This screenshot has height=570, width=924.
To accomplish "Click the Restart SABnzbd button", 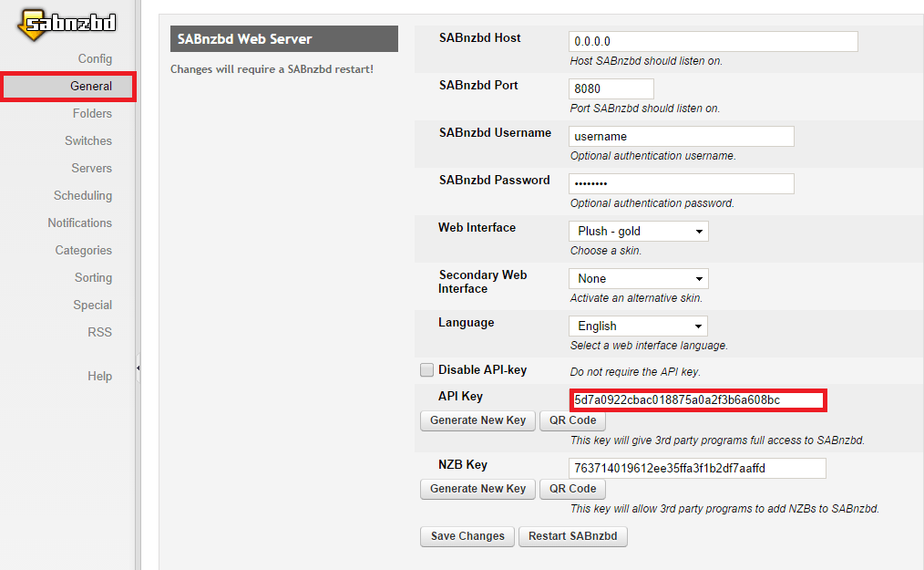I will [572, 536].
